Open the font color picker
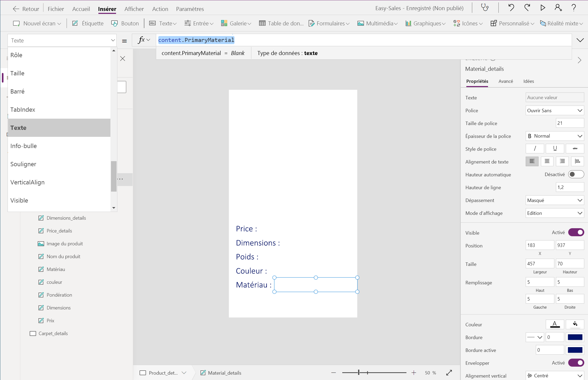The width and height of the screenshot is (588, 380). pos(555,324)
